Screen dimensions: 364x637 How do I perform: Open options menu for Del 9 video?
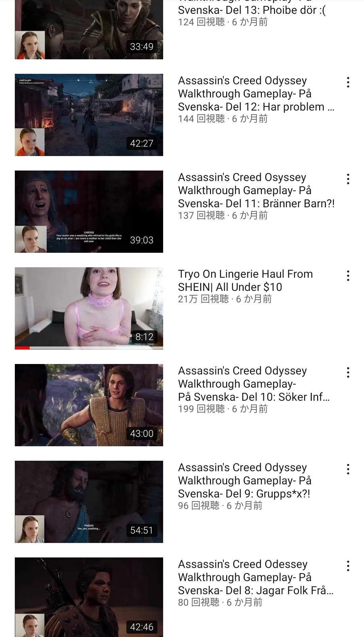pyautogui.click(x=348, y=469)
